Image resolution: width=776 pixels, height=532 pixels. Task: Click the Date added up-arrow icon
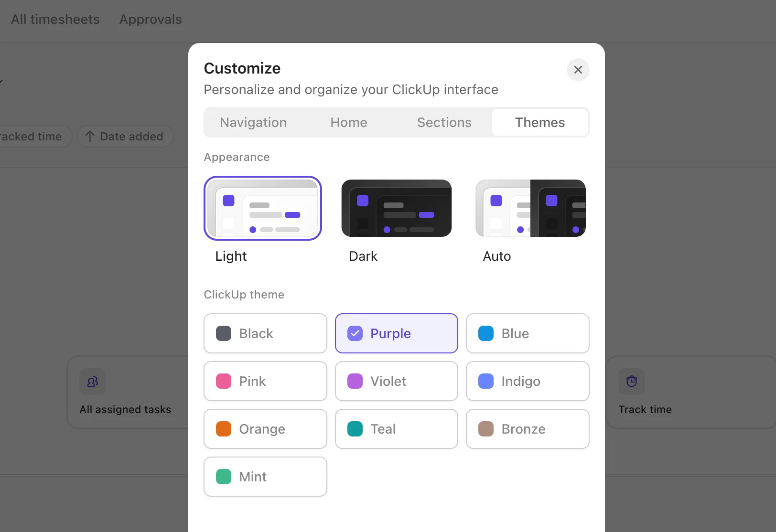coord(90,137)
